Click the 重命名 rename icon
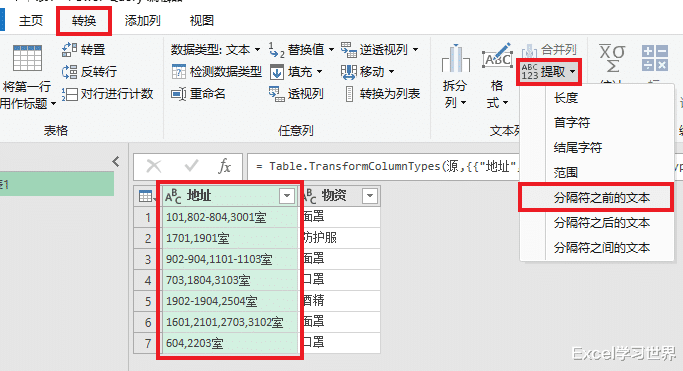This screenshot has height=371, width=683. pyautogui.click(x=179, y=94)
